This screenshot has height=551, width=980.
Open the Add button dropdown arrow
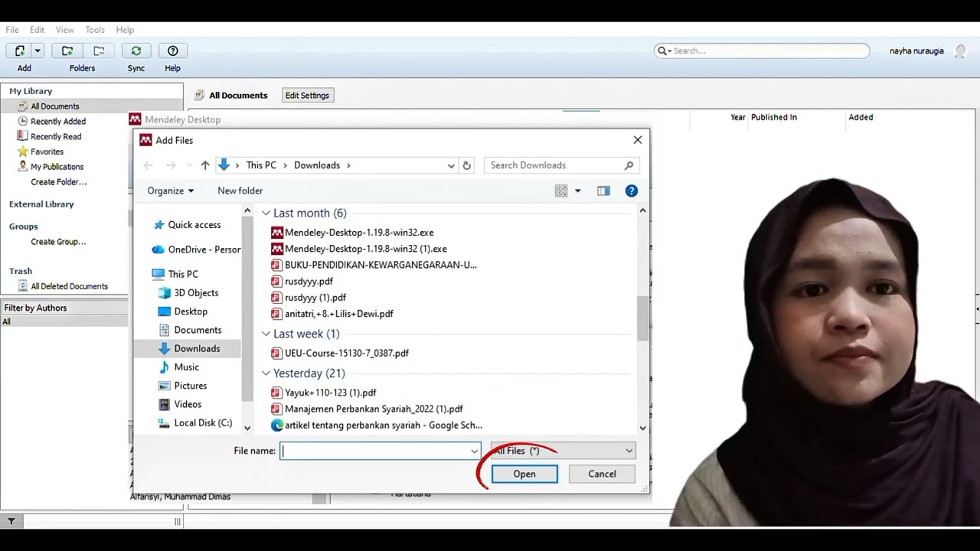click(37, 51)
